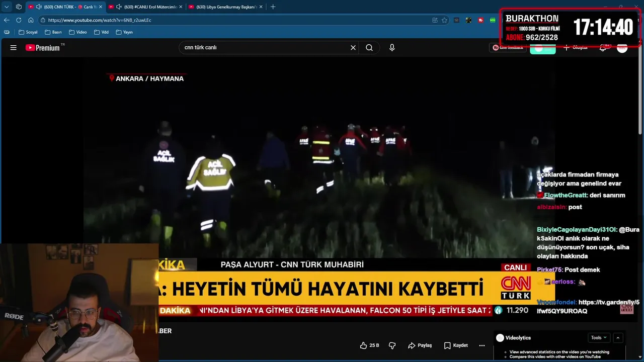This screenshot has height=362, width=644.
Task: Clear the search text with X
Action: pyautogui.click(x=353, y=48)
